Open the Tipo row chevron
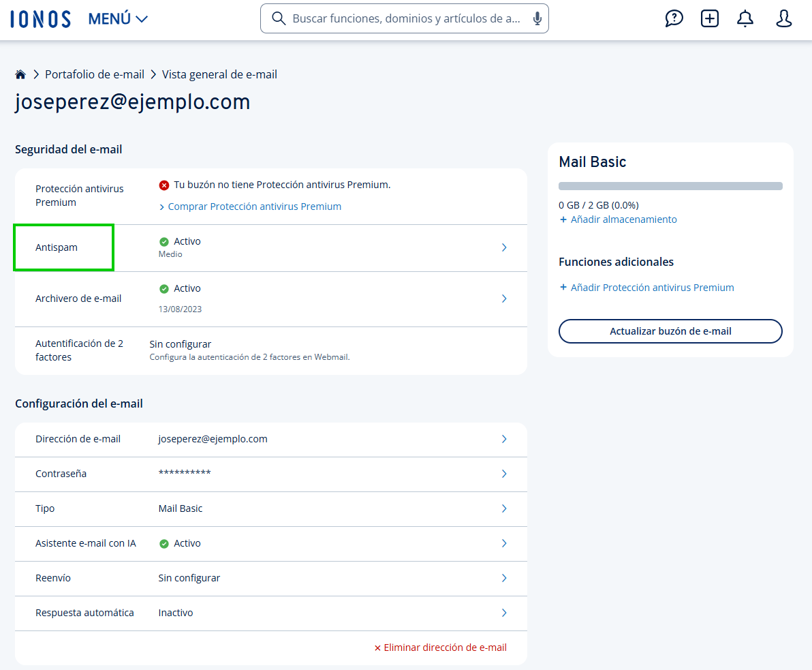This screenshot has width=812, height=670. [x=504, y=509]
